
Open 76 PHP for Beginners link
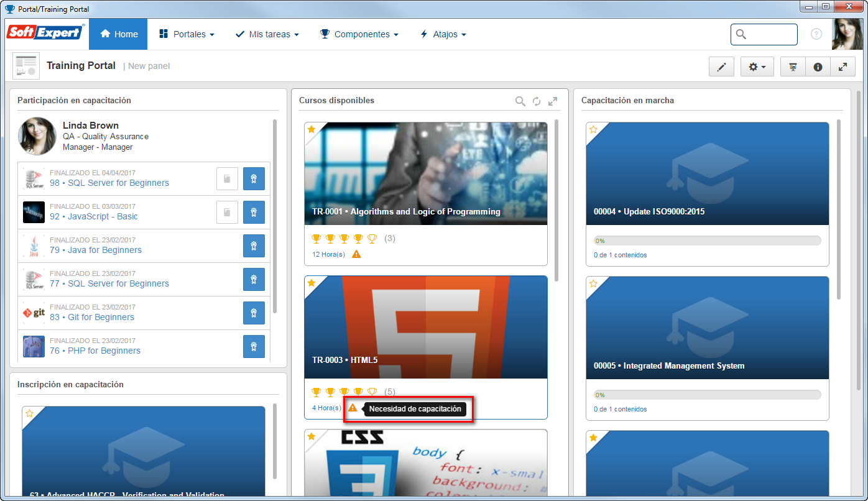[x=95, y=351]
